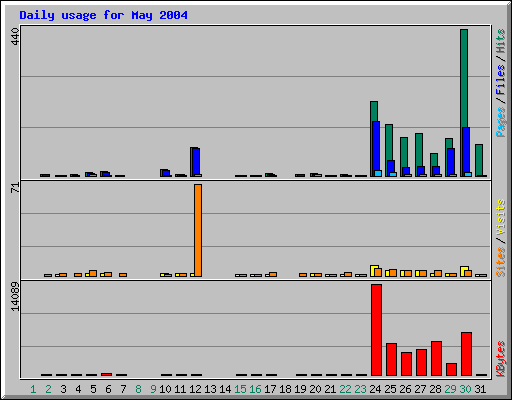Click the green hits bar for day 31
Screen dimensions: 512x400
point(479,160)
